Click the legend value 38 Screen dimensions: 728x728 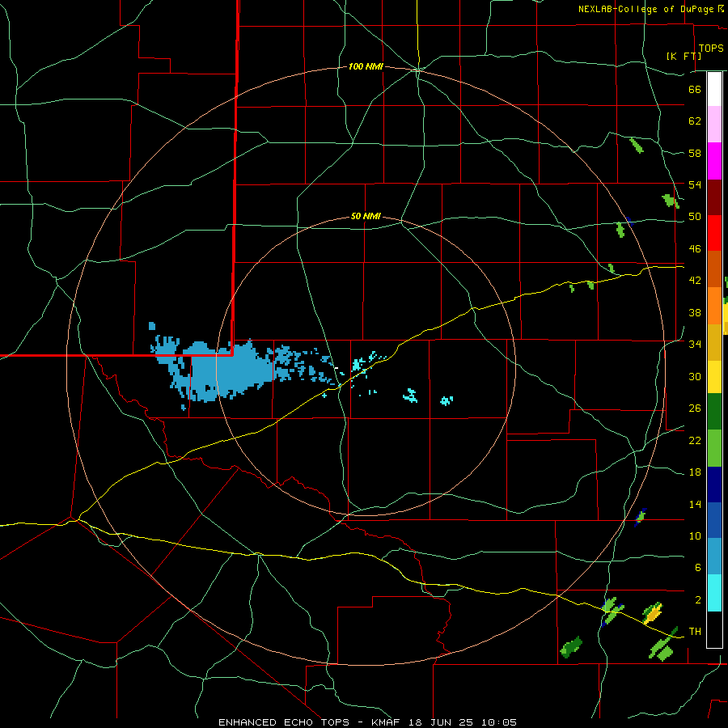tap(695, 312)
